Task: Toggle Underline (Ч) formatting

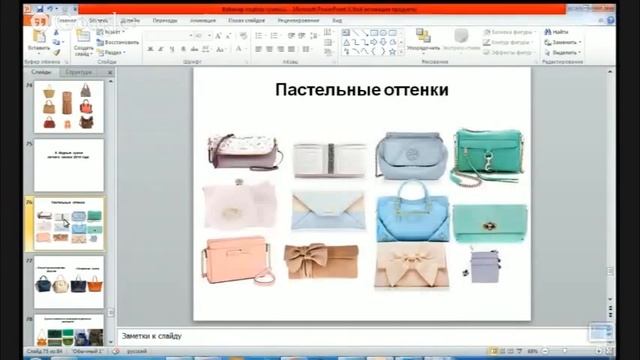Action: click(172, 49)
